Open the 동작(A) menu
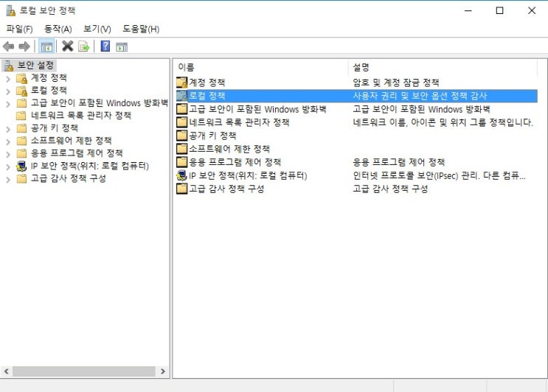 (58, 29)
